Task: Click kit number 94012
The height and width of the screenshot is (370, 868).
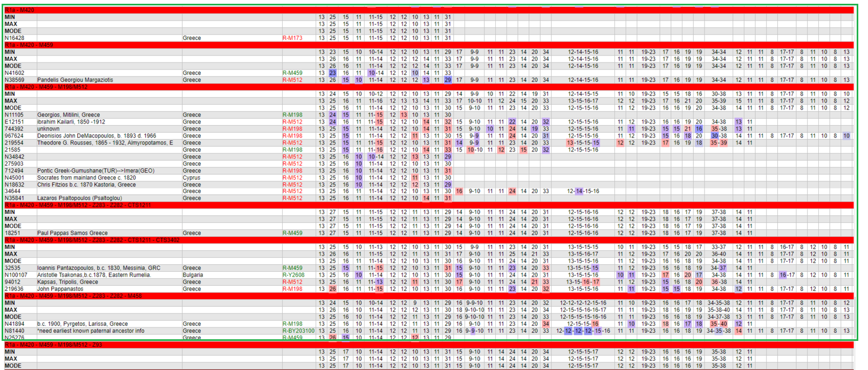Action: [x=12, y=282]
